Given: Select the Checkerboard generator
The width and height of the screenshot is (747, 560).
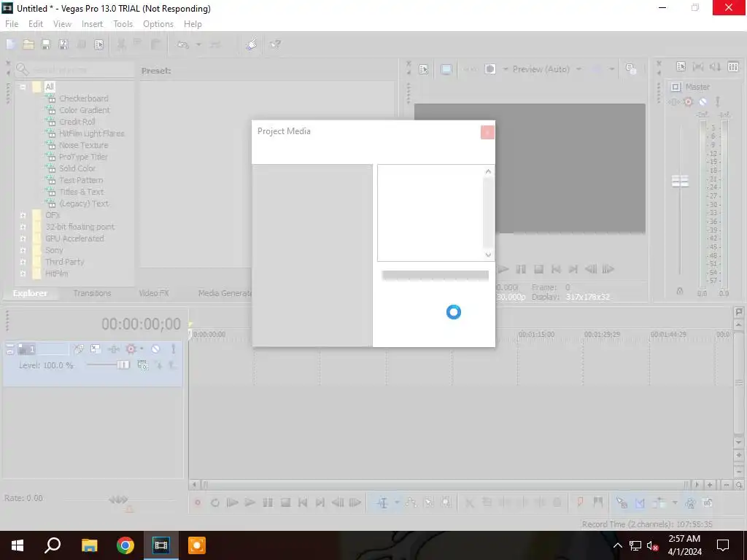Looking at the screenshot, I should (83, 98).
